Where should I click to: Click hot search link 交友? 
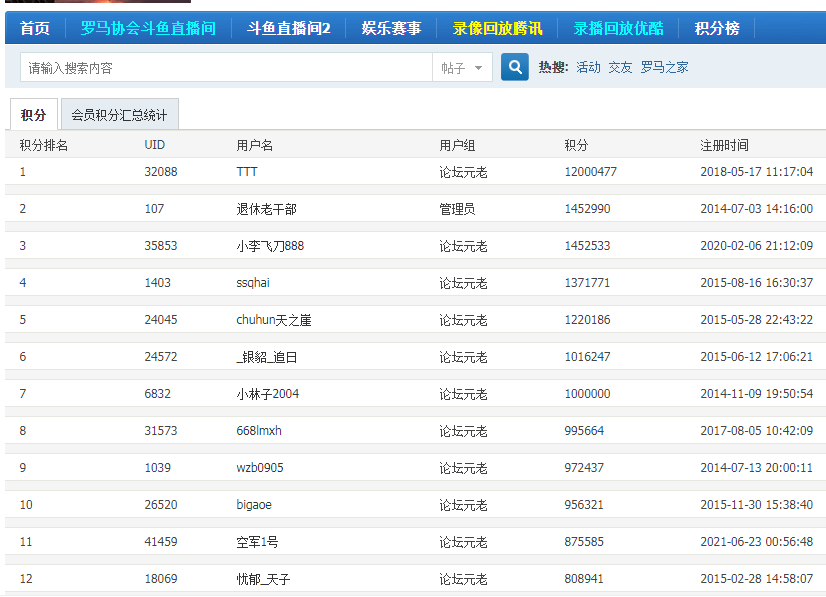click(x=620, y=67)
